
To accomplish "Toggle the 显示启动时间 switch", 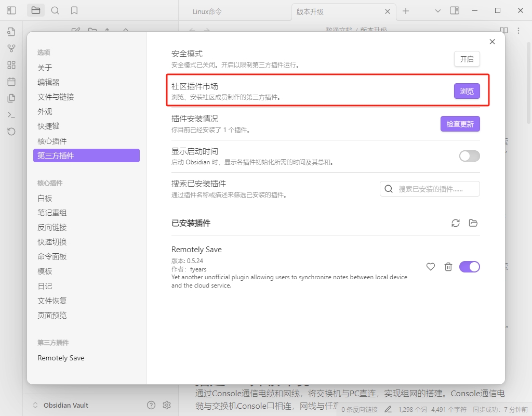I will point(469,156).
